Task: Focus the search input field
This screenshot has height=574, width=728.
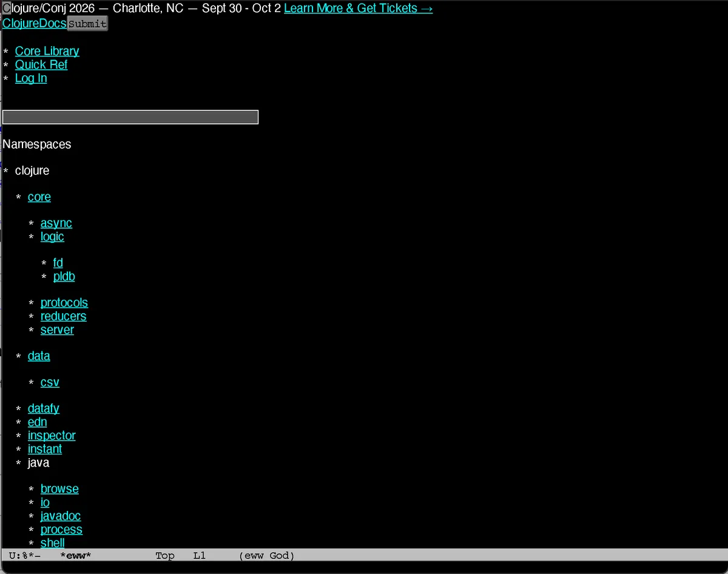Action: point(130,117)
